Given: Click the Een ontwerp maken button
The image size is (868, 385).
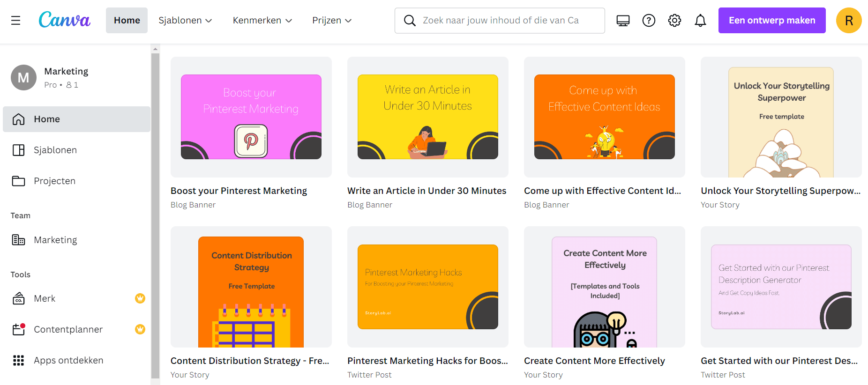Looking at the screenshot, I should (x=771, y=21).
